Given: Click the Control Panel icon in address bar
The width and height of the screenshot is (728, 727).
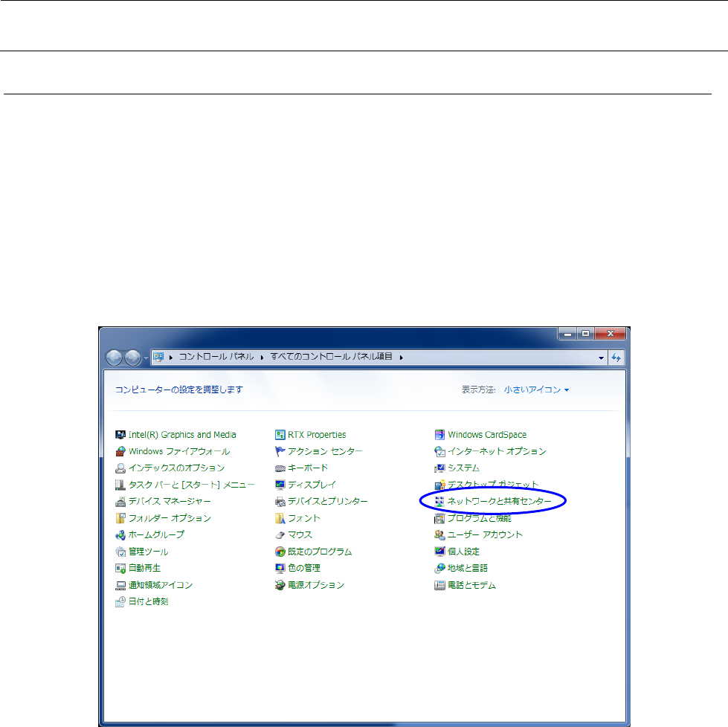Looking at the screenshot, I should pyautogui.click(x=159, y=358).
